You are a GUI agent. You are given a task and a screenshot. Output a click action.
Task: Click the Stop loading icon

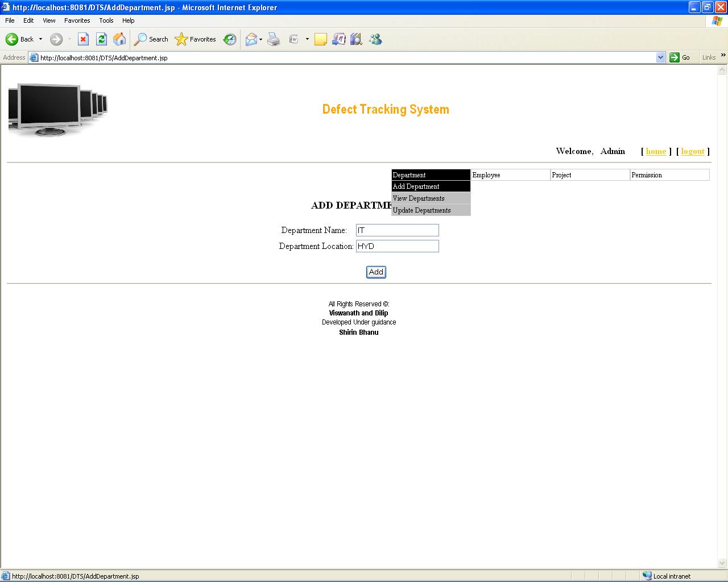[83, 39]
